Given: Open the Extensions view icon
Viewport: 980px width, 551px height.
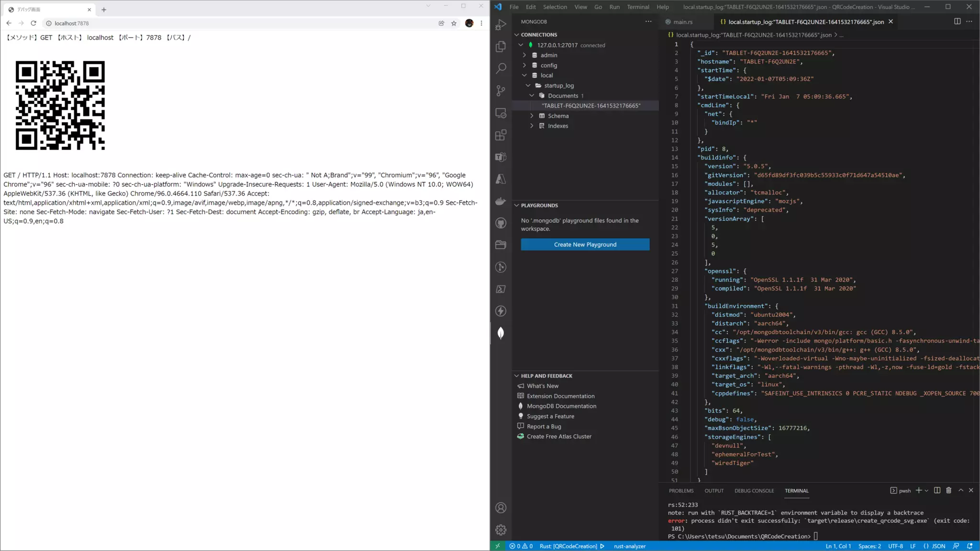Looking at the screenshot, I should pyautogui.click(x=501, y=135).
